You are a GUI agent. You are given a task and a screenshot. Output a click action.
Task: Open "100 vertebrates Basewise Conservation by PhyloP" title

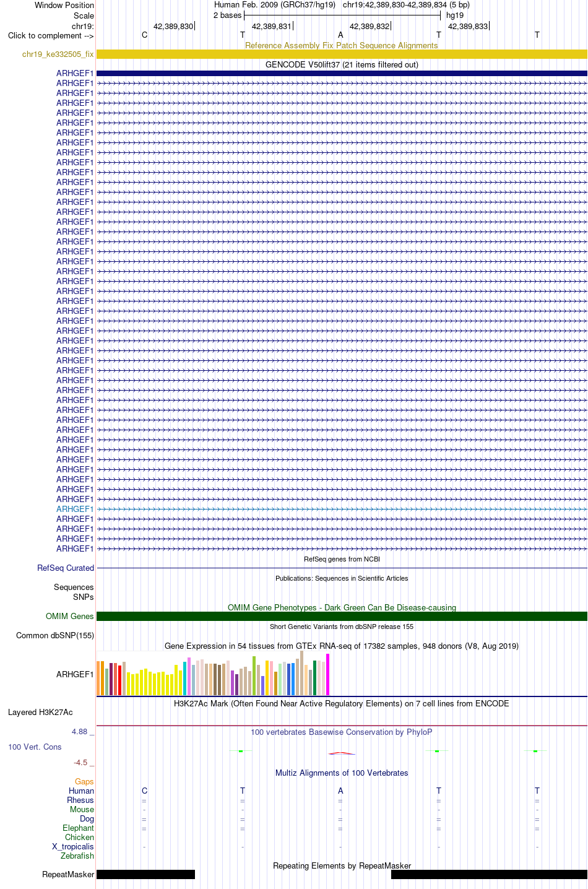[342, 732]
